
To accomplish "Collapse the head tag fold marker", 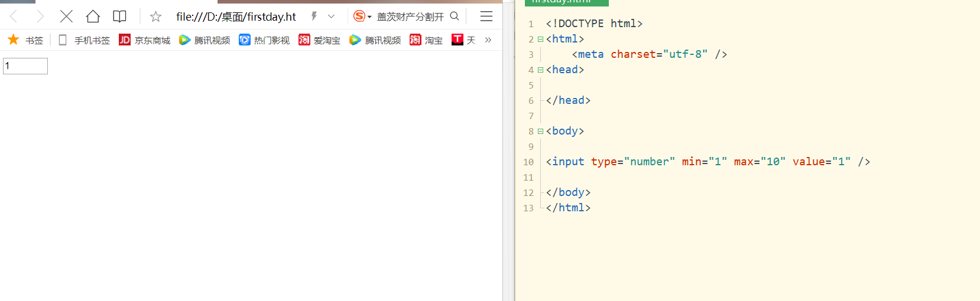I will tap(540, 70).
